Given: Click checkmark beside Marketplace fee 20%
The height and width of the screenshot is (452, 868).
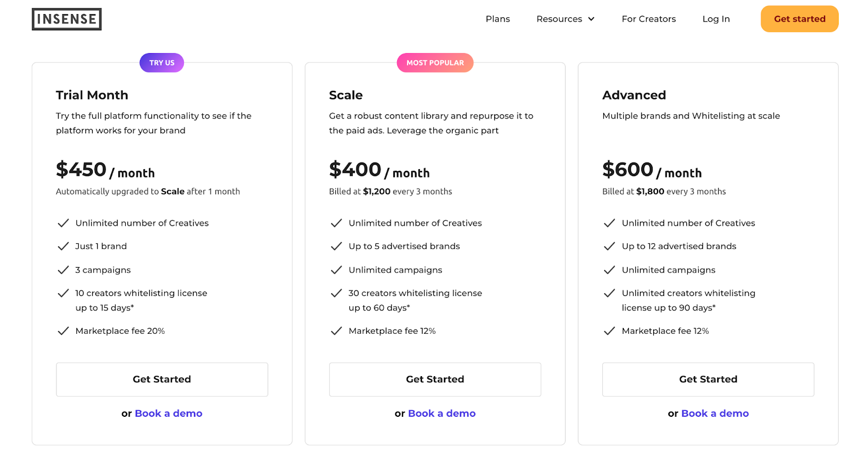Looking at the screenshot, I should point(63,331).
